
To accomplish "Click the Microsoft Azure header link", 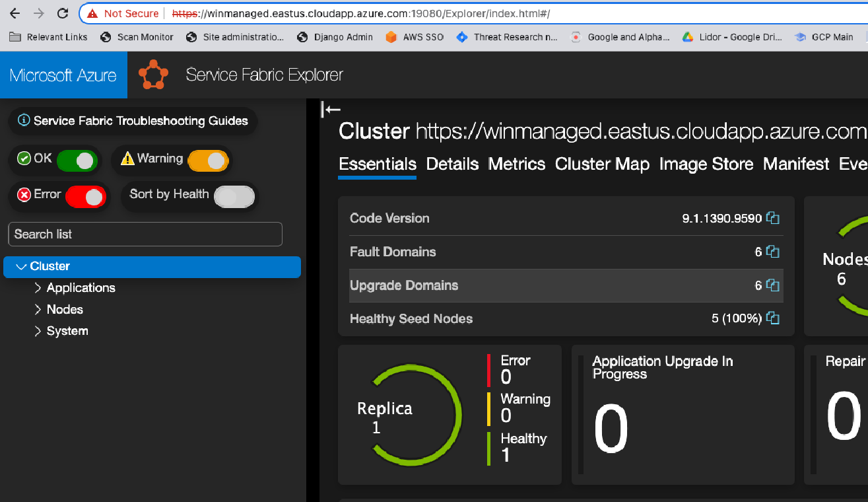I will pyautogui.click(x=63, y=75).
